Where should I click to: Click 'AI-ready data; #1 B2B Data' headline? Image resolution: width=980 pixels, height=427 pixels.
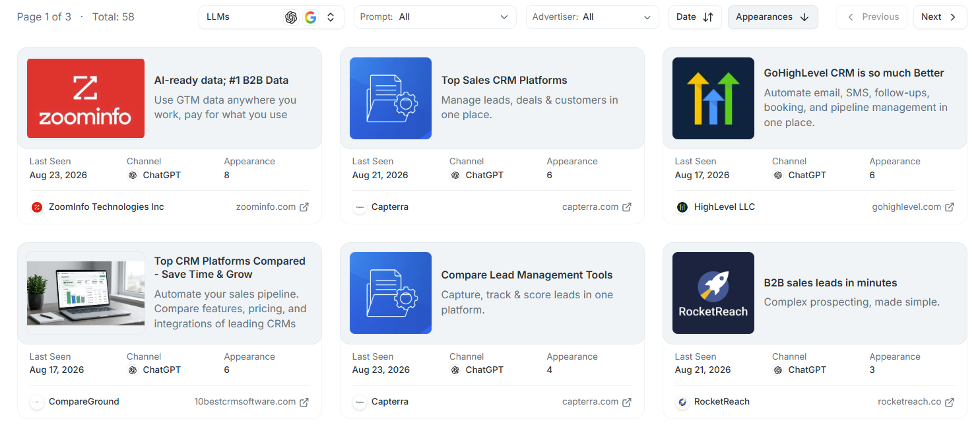click(x=221, y=81)
